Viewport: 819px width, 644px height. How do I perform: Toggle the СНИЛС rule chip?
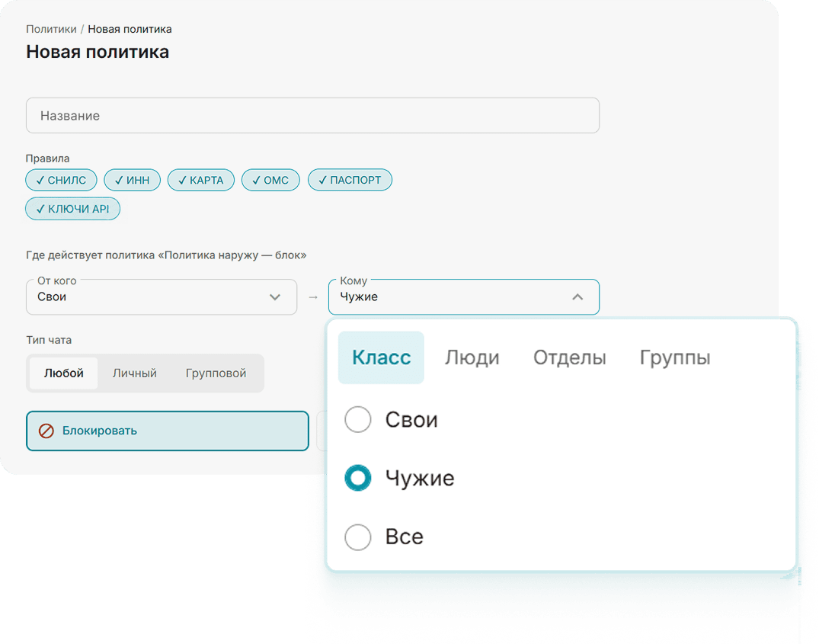(61, 180)
